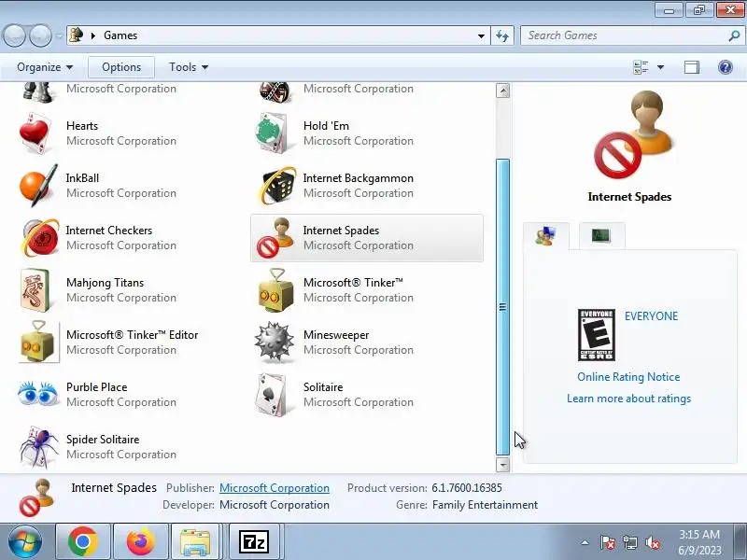747x560 pixels.
Task: Click the Windows Start button
Action: [x=24, y=541]
